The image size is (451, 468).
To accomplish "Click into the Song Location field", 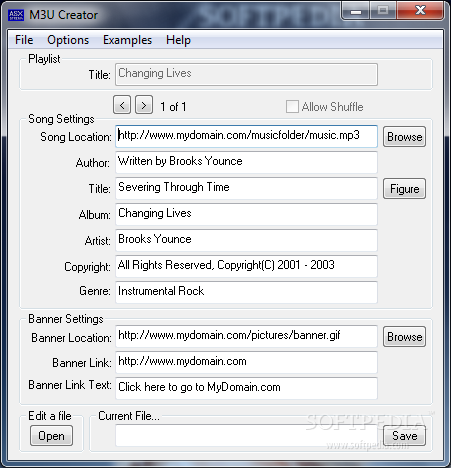I will click(246, 136).
